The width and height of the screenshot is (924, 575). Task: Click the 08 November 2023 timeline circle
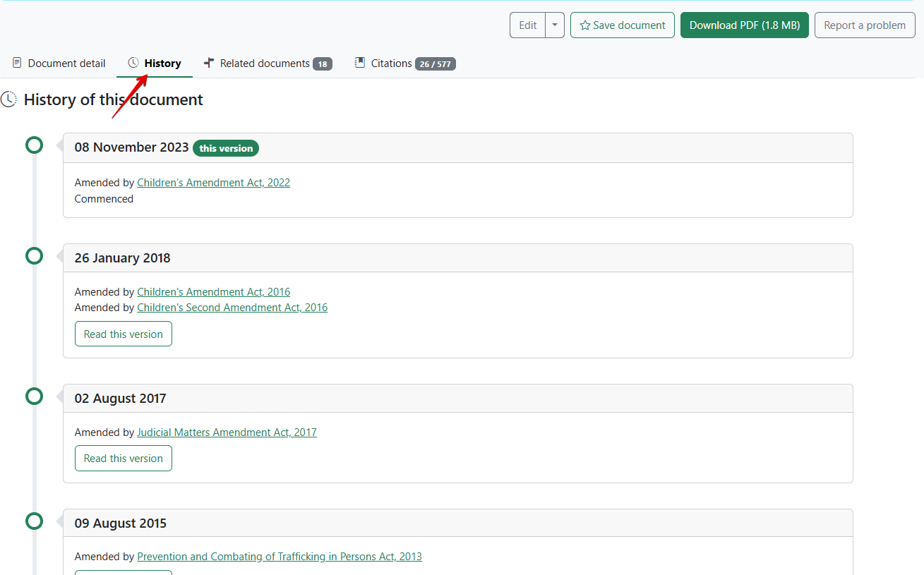tap(34, 145)
